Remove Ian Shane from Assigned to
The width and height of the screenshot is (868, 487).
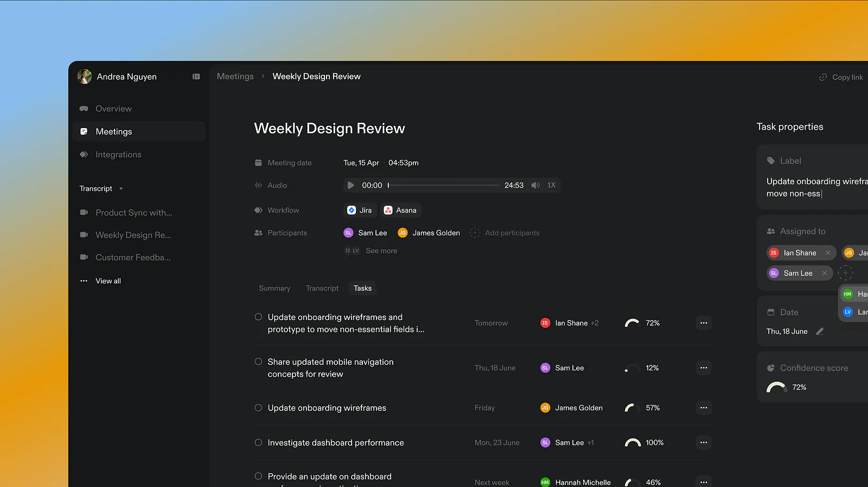(828, 253)
